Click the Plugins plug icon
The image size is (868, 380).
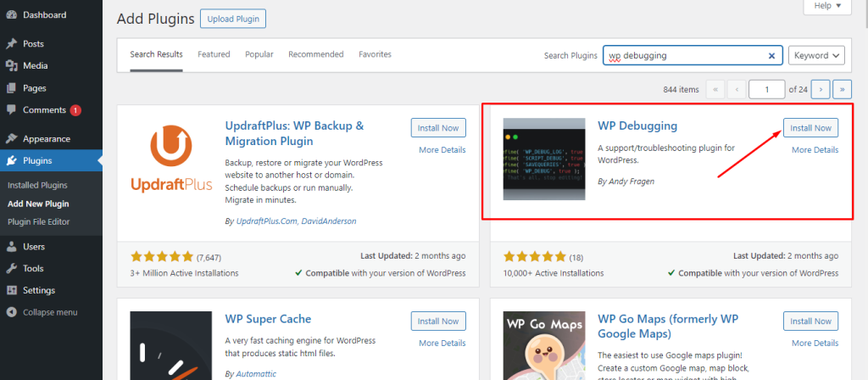pos(11,161)
